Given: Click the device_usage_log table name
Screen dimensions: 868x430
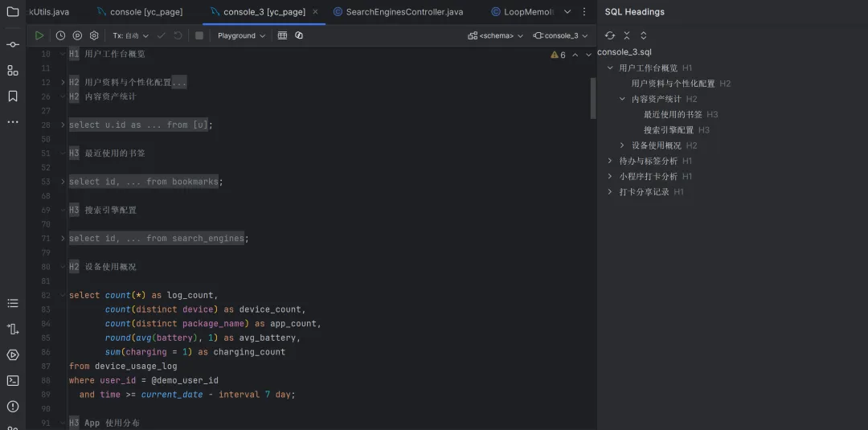Looking at the screenshot, I should coord(136,367).
